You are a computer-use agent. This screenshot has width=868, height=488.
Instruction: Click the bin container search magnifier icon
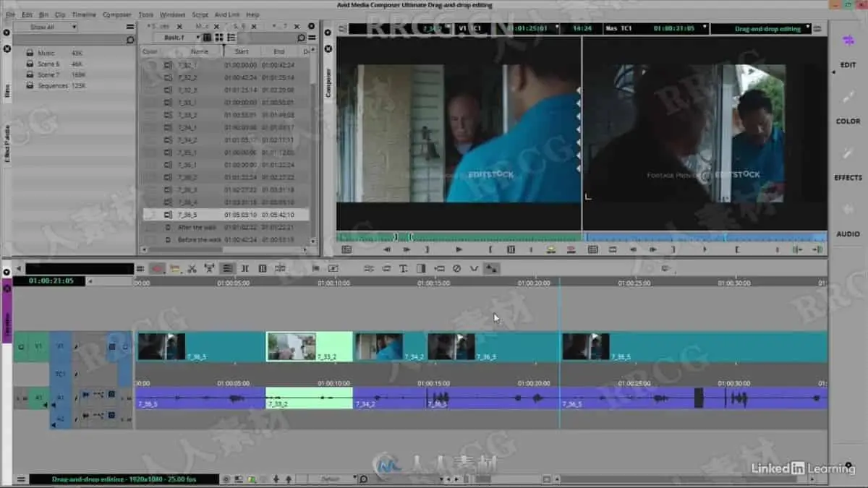tap(130, 40)
